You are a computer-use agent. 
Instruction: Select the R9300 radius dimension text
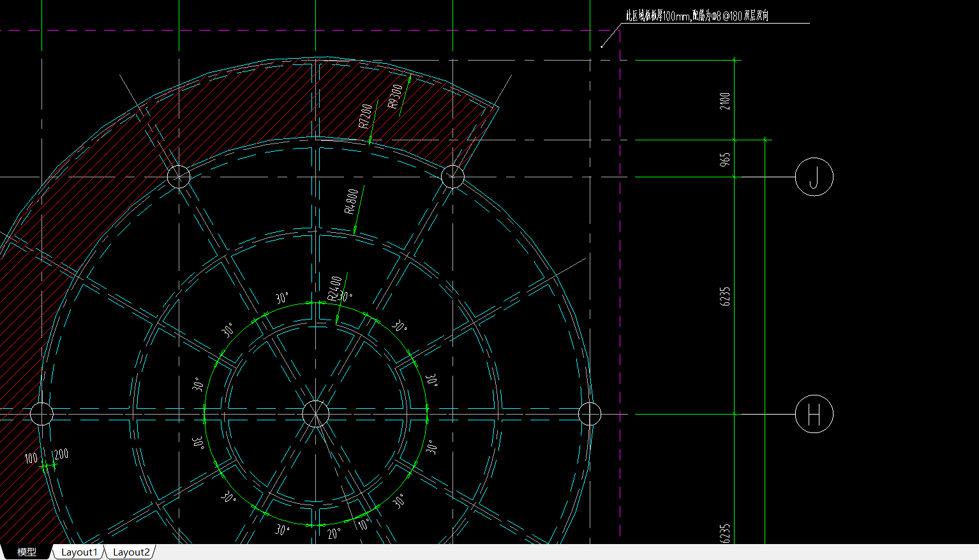(x=396, y=96)
